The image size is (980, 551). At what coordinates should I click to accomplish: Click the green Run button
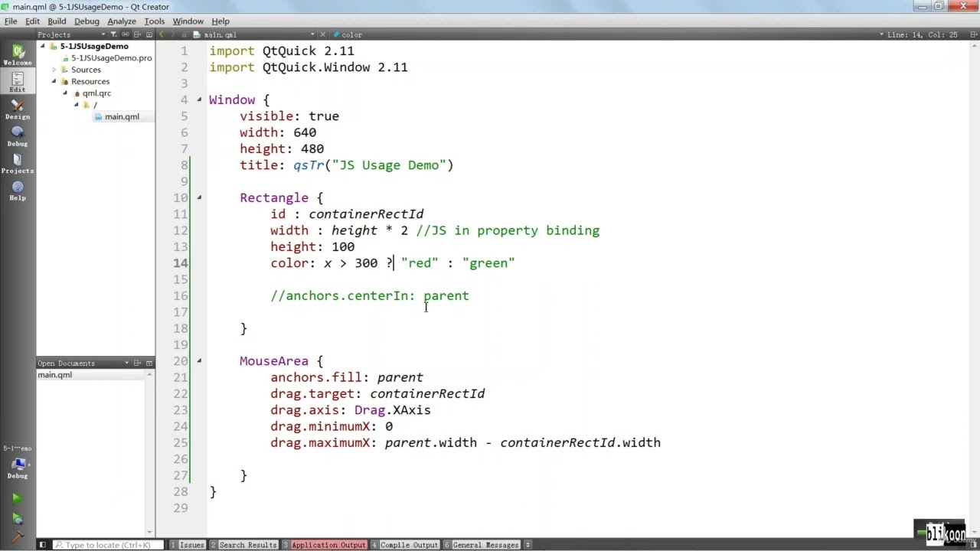coord(17,499)
